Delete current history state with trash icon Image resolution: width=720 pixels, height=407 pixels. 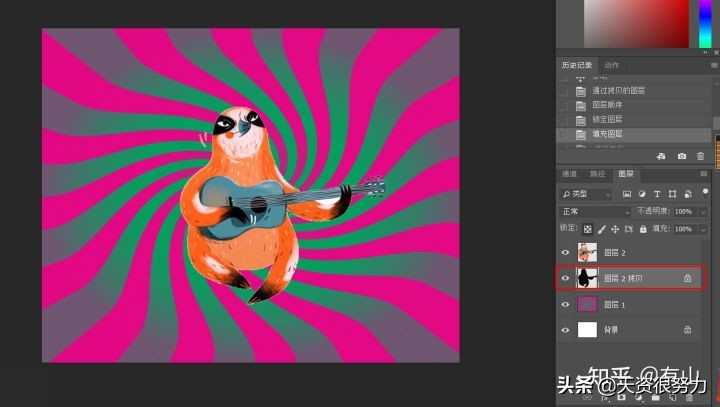[700, 157]
